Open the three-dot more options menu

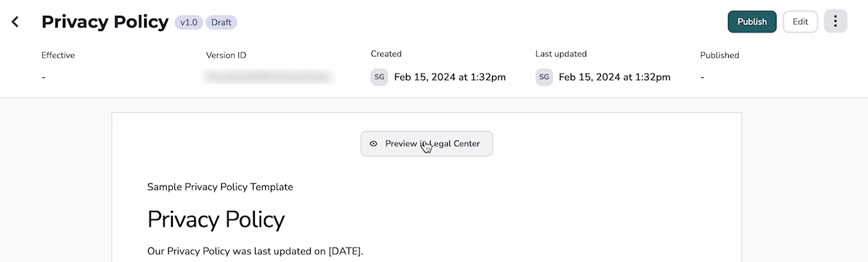click(x=835, y=21)
